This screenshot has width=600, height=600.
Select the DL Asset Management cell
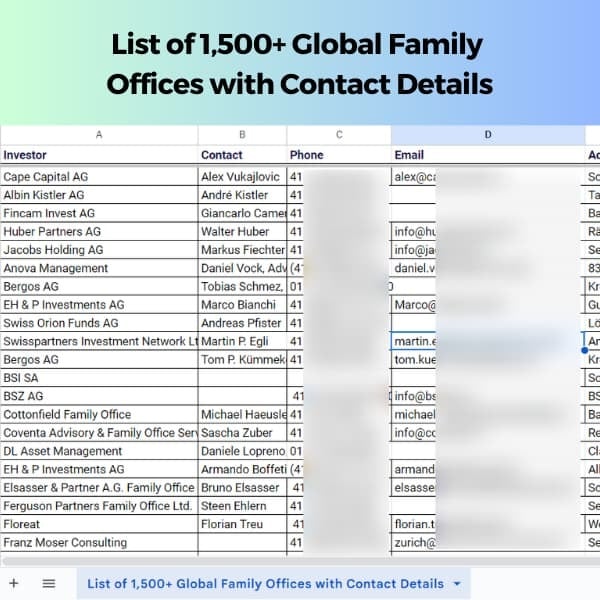pos(99,451)
